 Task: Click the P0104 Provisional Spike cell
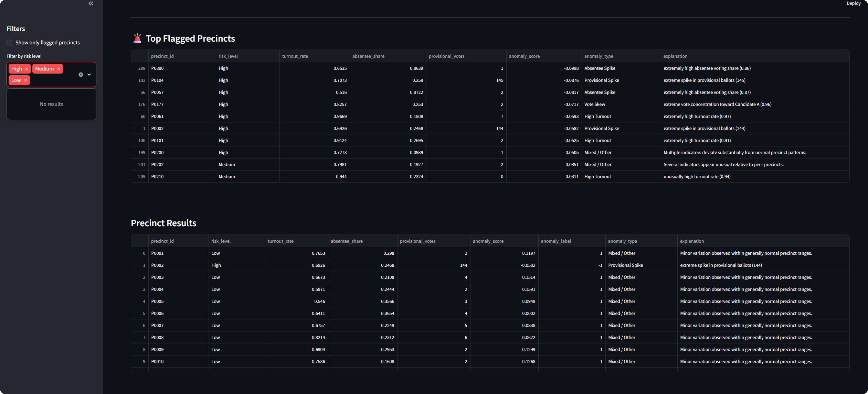coord(601,80)
